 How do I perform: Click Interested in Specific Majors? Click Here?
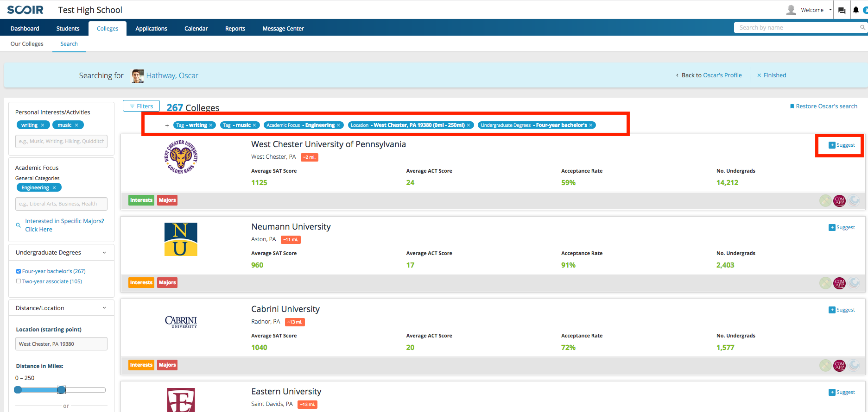(64, 225)
